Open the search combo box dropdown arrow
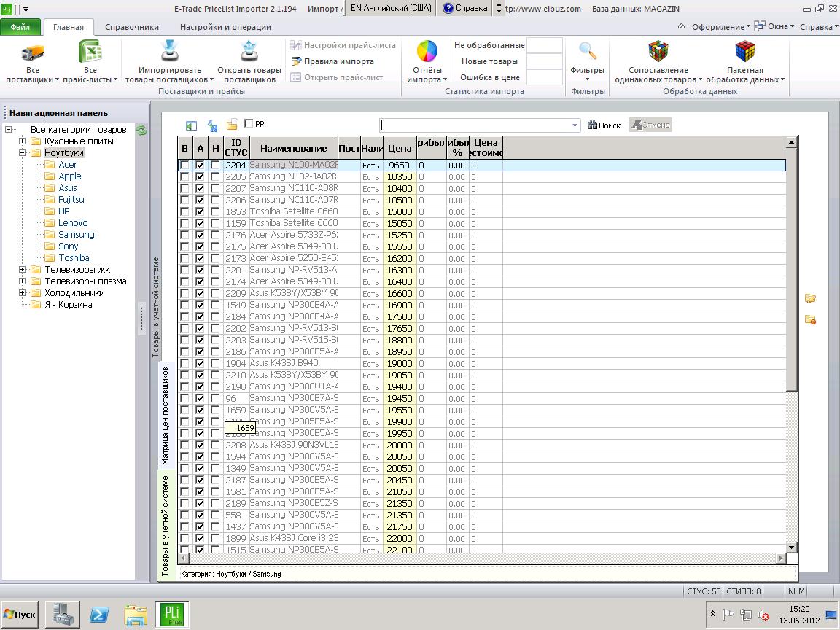This screenshot has height=630, width=840. click(x=575, y=125)
